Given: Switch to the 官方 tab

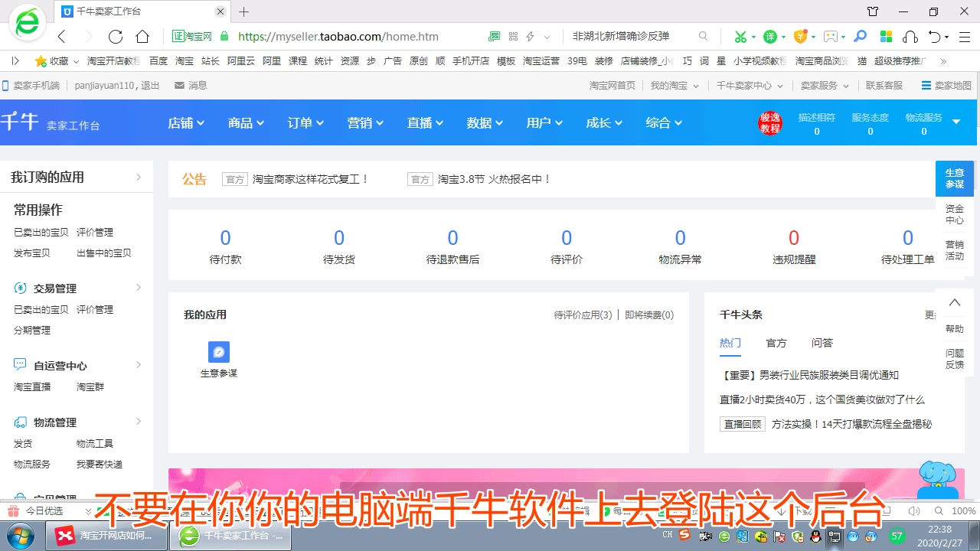Looking at the screenshot, I should (x=776, y=343).
